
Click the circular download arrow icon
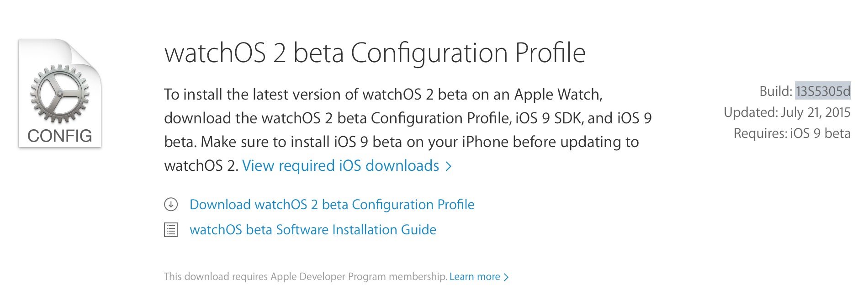click(x=171, y=204)
